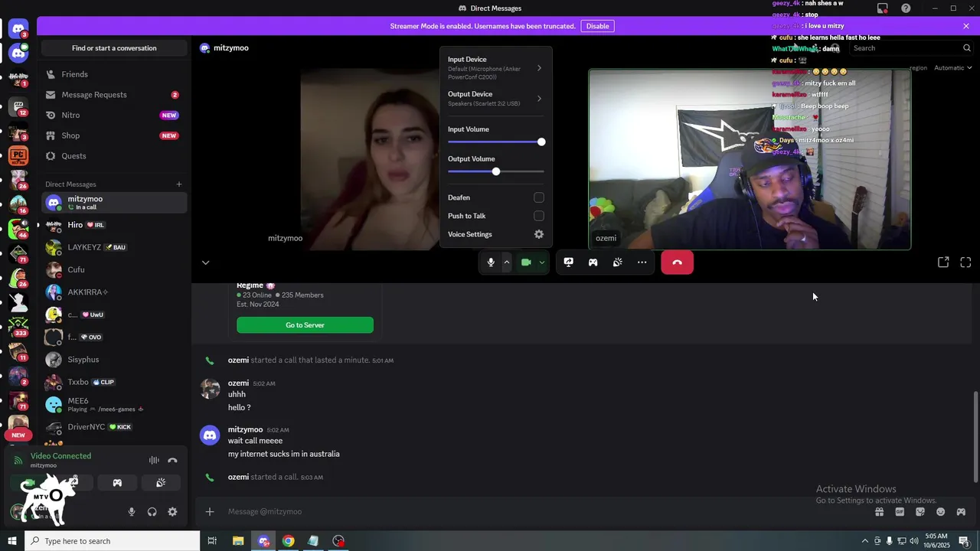Open the emoji picker
Viewport: 980px width, 551px height.
[940, 512]
